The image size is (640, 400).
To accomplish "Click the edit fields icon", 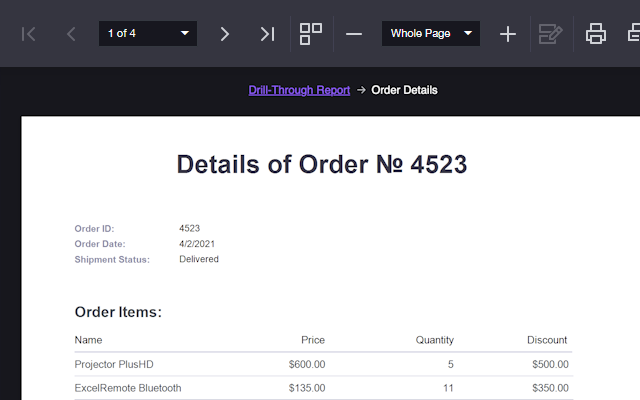I will [x=550, y=34].
